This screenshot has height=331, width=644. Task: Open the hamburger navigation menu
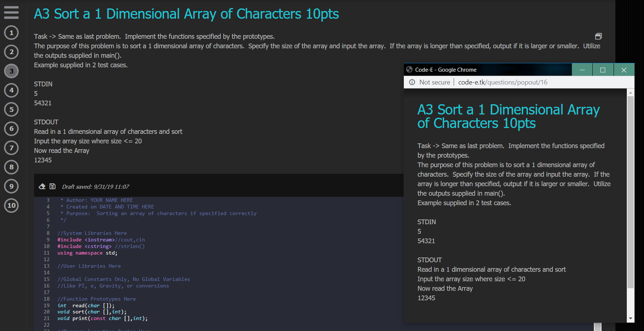pyautogui.click(x=11, y=13)
